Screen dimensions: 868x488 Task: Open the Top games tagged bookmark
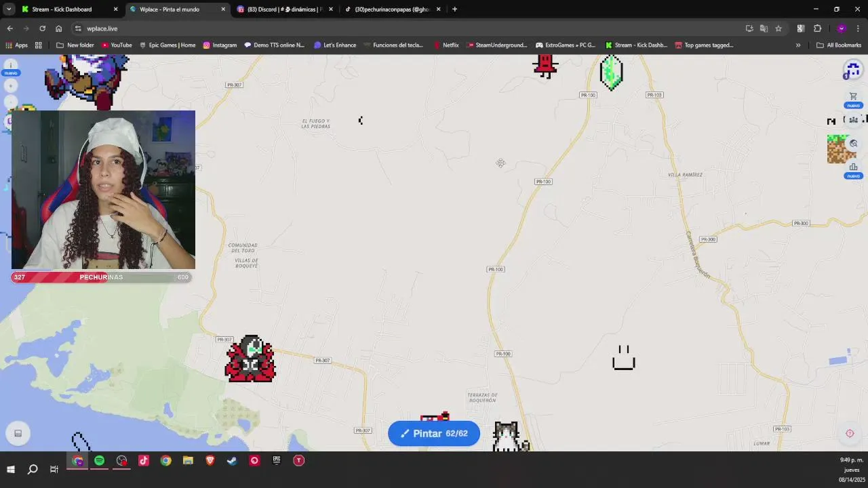[x=704, y=45]
